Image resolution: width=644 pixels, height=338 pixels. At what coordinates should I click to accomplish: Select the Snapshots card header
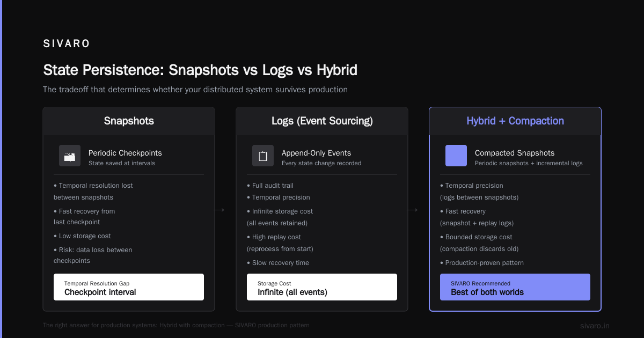tap(129, 121)
